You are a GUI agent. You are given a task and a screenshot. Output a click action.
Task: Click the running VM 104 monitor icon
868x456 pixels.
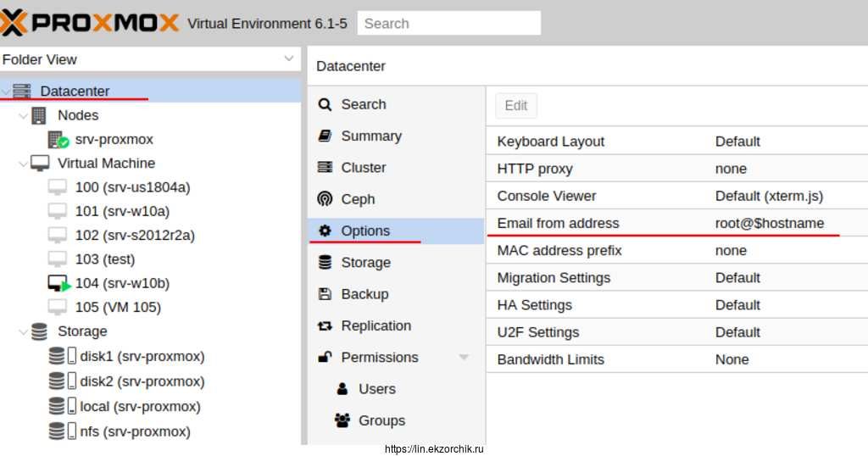point(58,284)
